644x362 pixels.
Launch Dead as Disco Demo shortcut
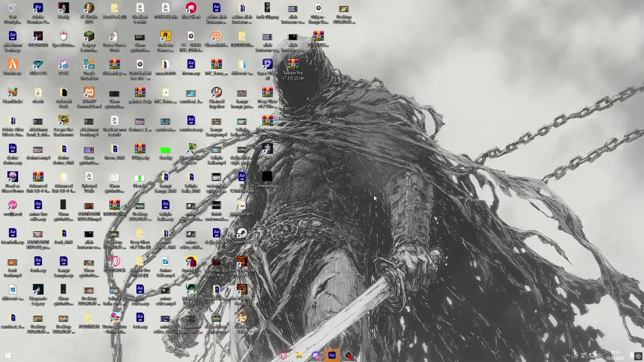pos(13,183)
